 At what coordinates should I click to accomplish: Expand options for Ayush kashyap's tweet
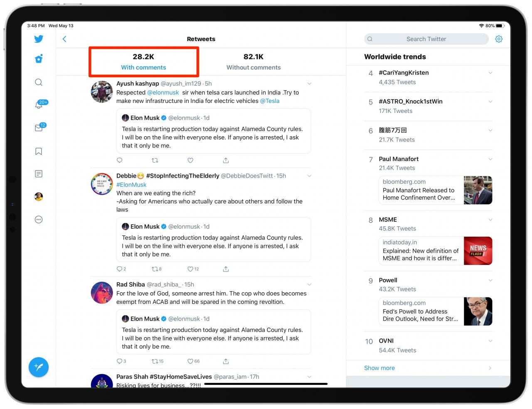click(x=309, y=84)
